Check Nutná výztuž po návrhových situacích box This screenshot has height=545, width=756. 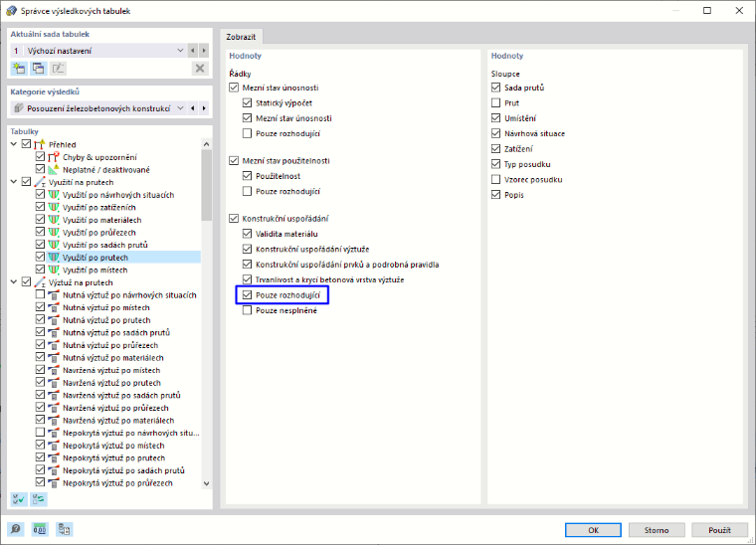click(x=40, y=294)
